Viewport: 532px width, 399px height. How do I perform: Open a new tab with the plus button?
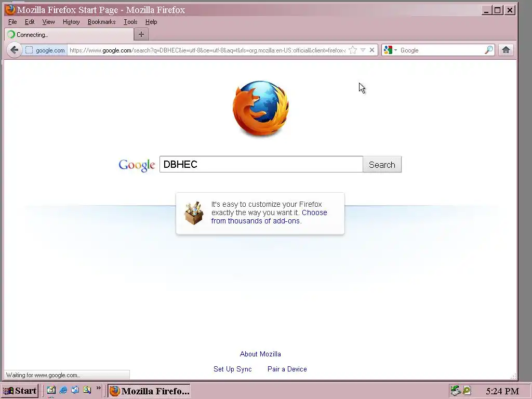141,34
